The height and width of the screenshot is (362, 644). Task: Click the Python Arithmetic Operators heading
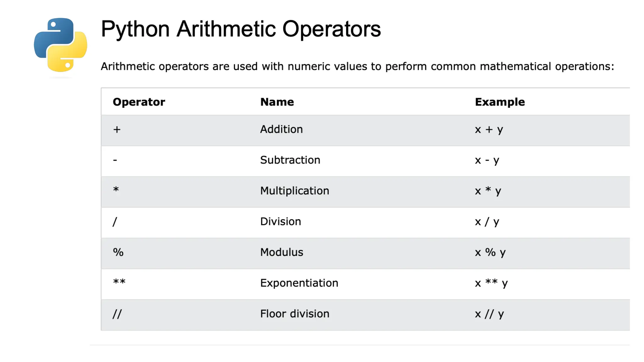[241, 29]
